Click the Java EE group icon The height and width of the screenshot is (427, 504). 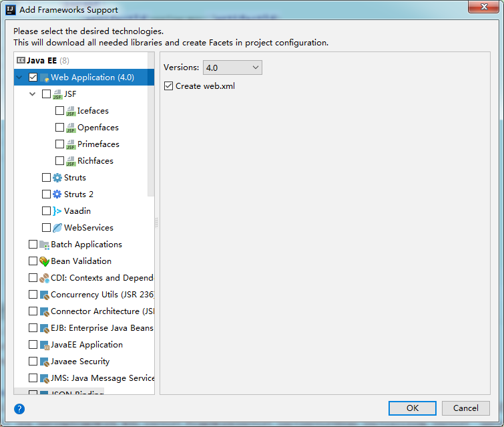click(21, 60)
